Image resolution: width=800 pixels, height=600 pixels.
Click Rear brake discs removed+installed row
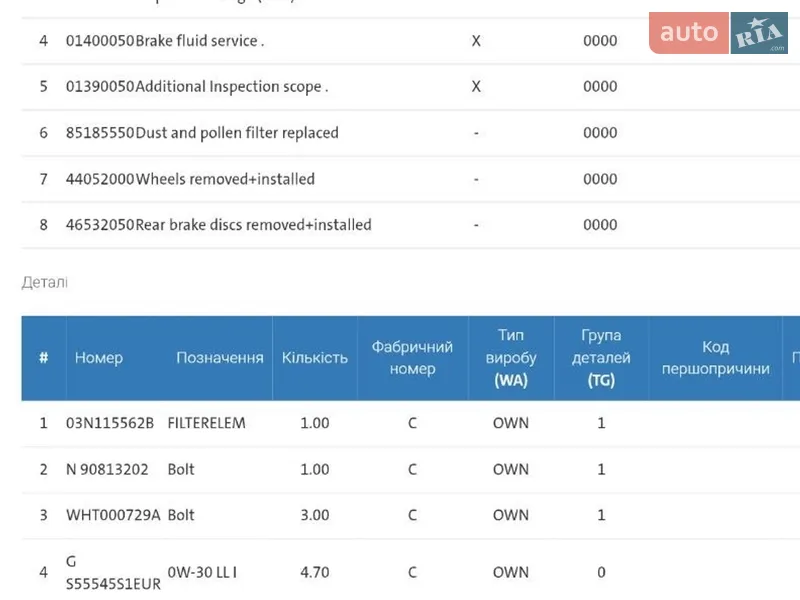[252, 225]
